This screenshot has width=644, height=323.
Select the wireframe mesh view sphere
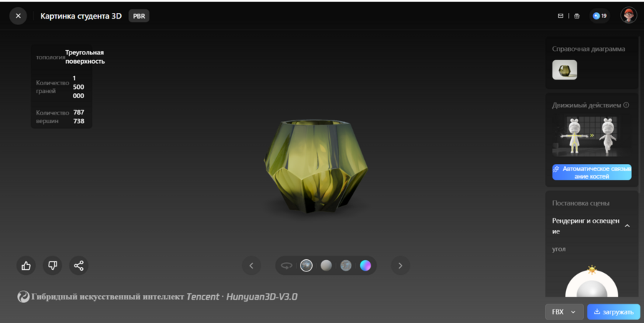click(346, 266)
